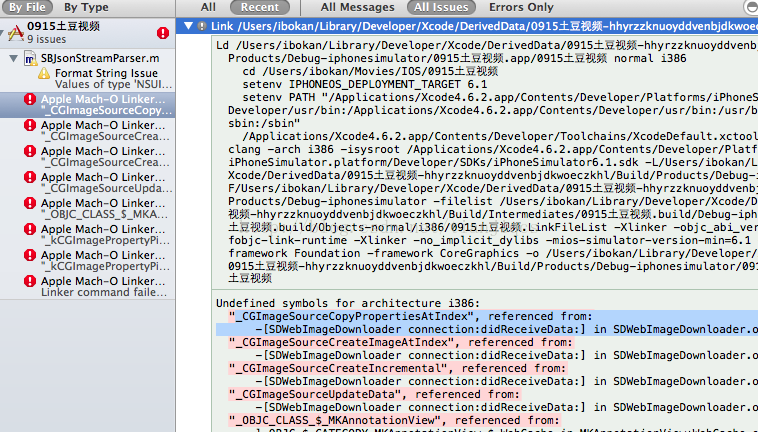758x432 pixels.
Task: Click error icon for _OBJC_CLASS_$_MKA linker error
Action: click(30, 204)
